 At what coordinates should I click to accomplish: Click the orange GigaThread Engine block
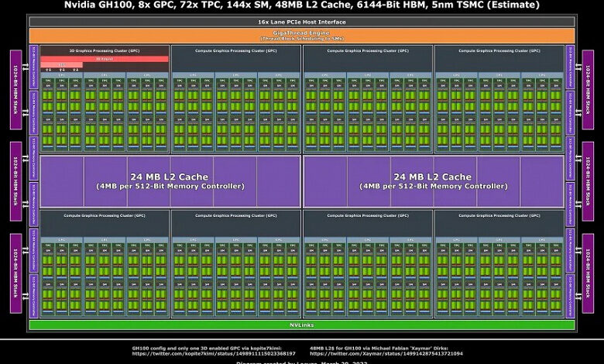(302, 36)
